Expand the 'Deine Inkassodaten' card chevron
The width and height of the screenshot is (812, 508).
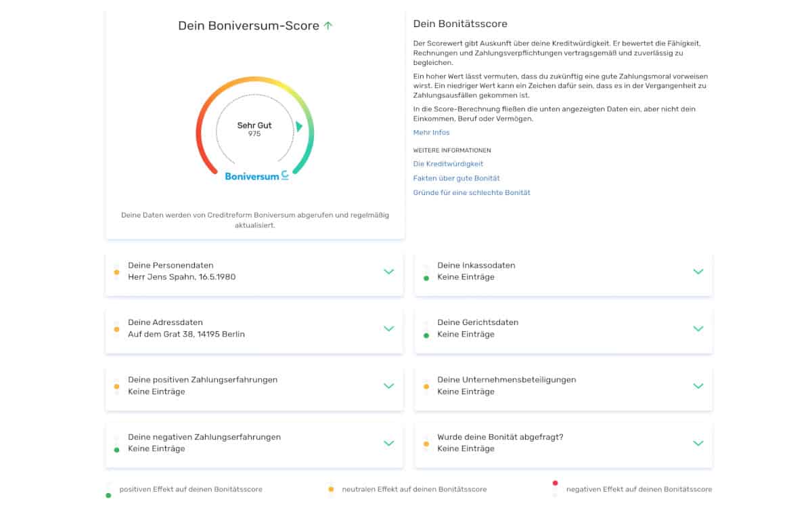click(698, 272)
